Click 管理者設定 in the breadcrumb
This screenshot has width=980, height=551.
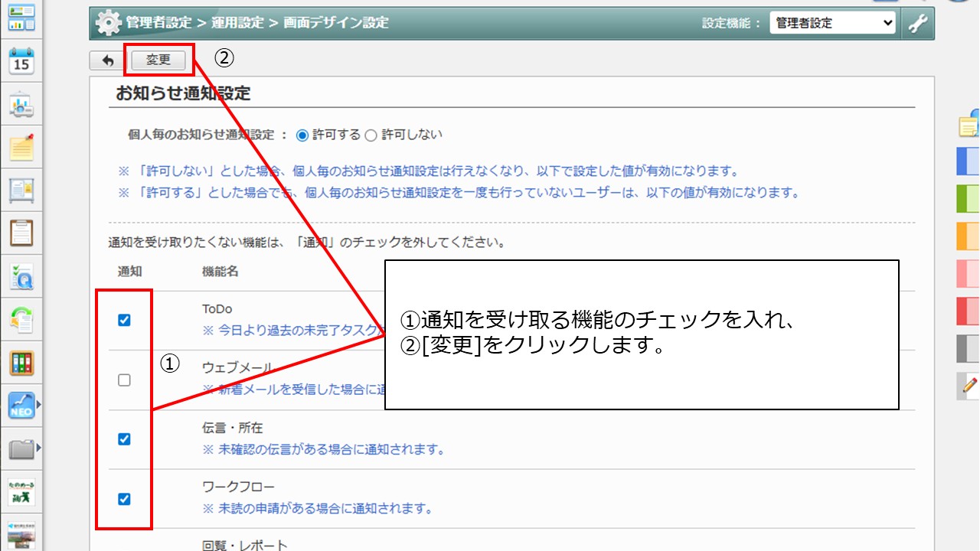(158, 23)
